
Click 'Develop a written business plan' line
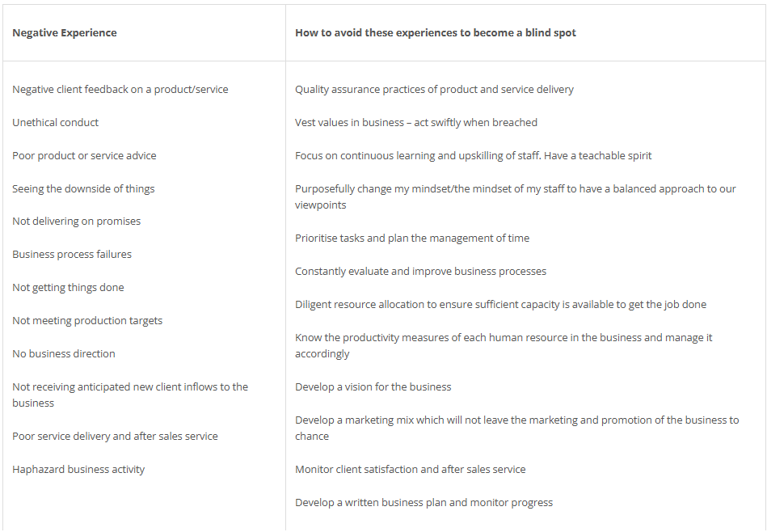click(424, 503)
